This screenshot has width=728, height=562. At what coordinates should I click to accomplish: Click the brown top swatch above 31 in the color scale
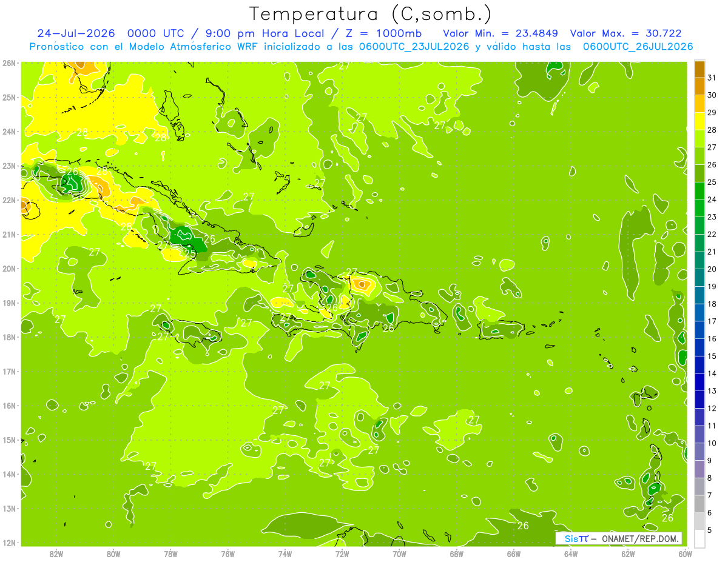coord(699,70)
